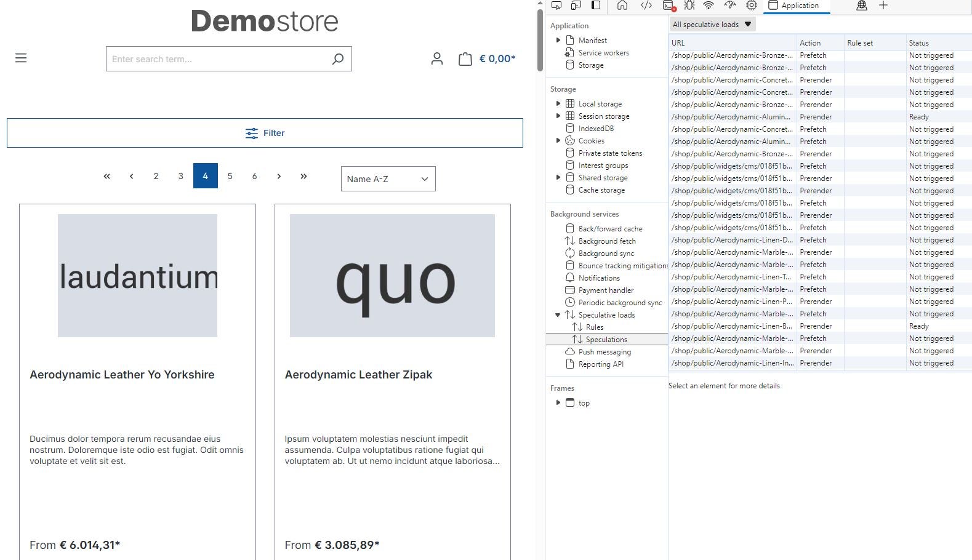
Task: Go to pagination page 2
Action: tap(156, 176)
